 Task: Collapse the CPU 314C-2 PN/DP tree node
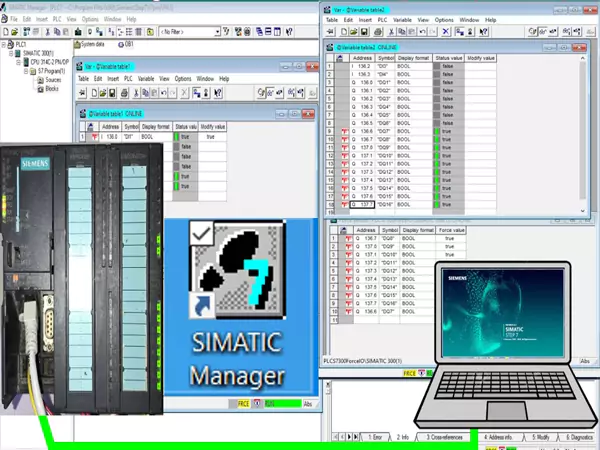[x=18, y=62]
